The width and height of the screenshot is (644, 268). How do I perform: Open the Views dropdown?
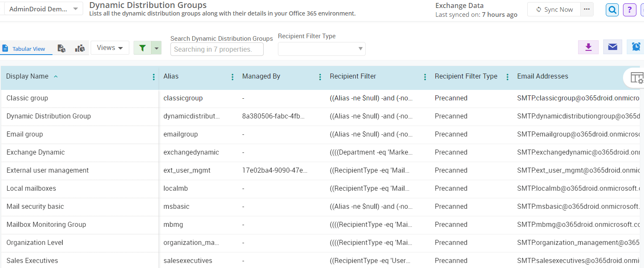[110, 48]
